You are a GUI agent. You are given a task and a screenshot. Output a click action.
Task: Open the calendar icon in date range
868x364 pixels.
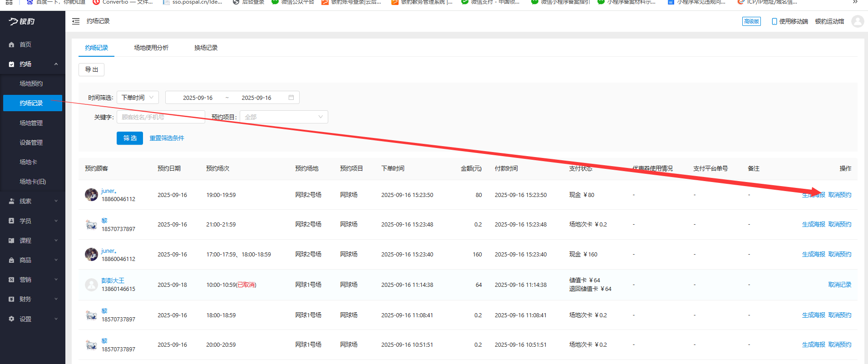(291, 98)
